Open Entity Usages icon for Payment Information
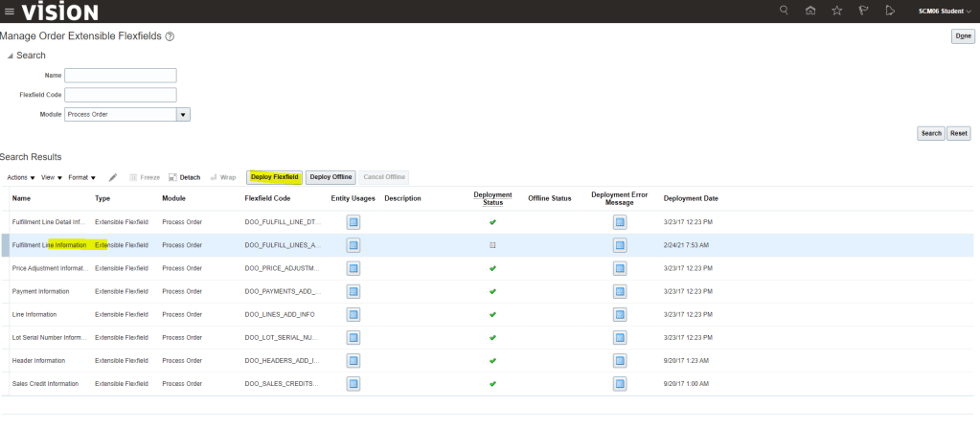 (x=353, y=291)
